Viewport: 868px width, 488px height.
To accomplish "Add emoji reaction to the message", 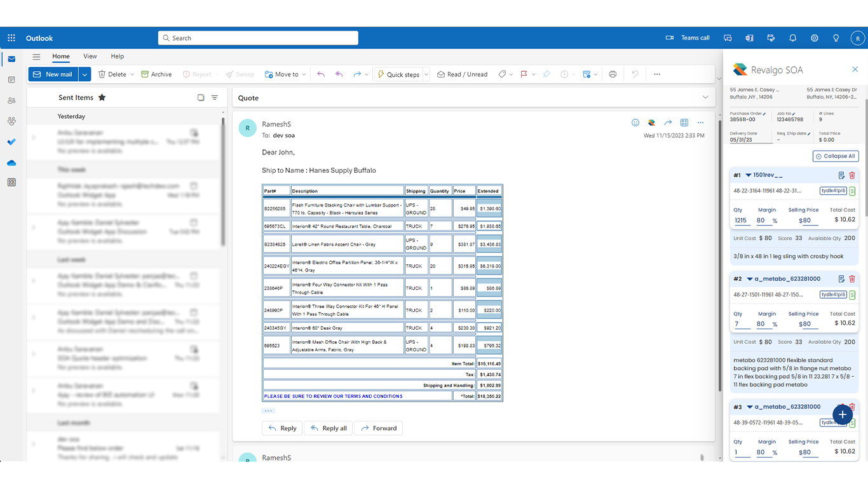I will tap(635, 123).
